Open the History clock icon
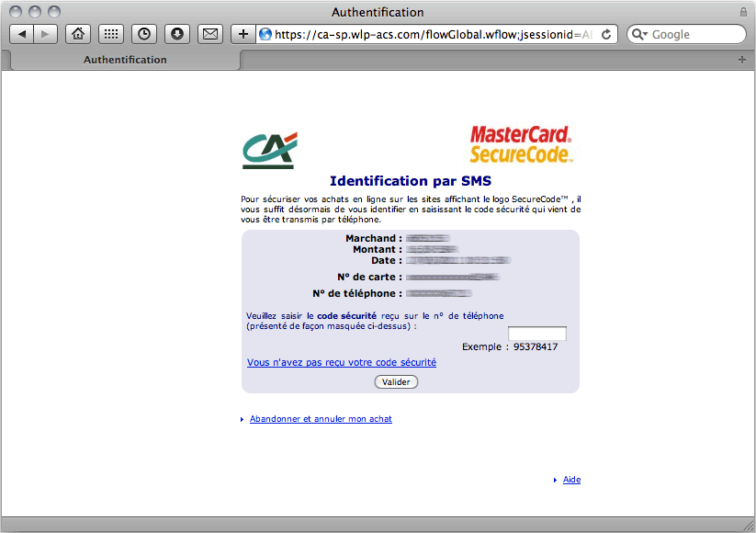 click(x=144, y=34)
